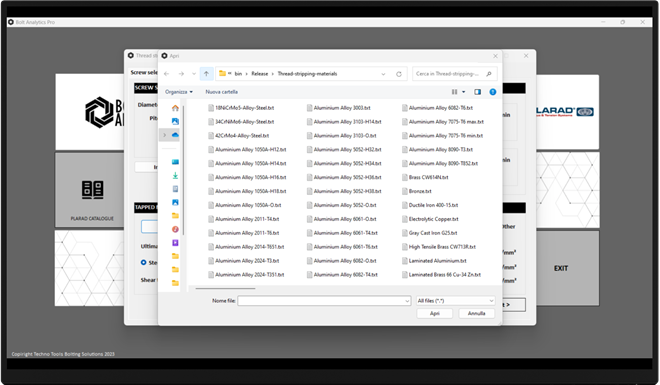This screenshot has height=385, width=660.
Task: Select the OneDrive cloud icon in the sidebar
Action: click(175, 135)
